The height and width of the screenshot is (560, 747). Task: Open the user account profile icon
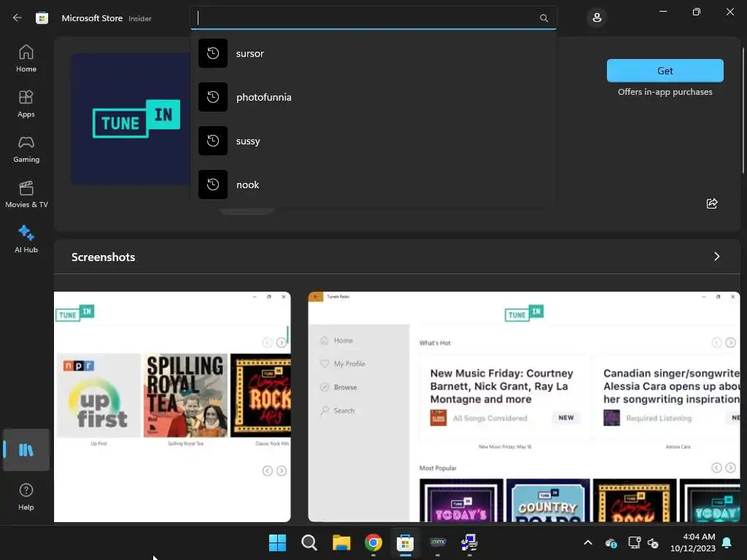[597, 18]
